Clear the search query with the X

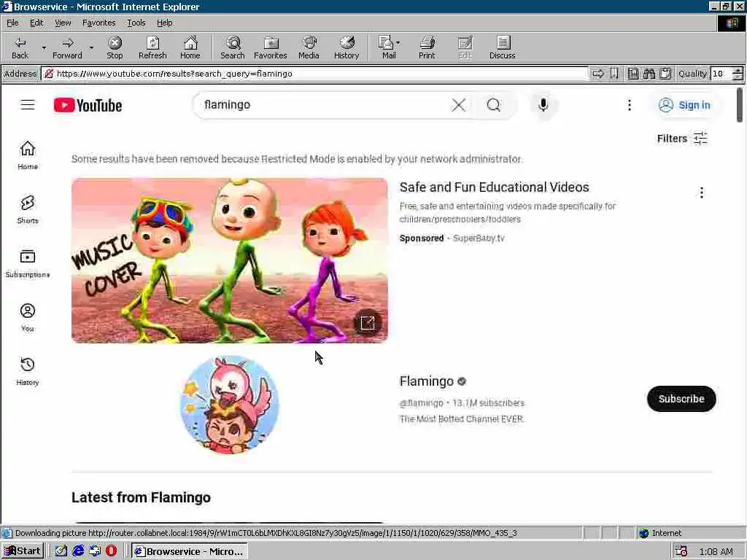tap(458, 105)
